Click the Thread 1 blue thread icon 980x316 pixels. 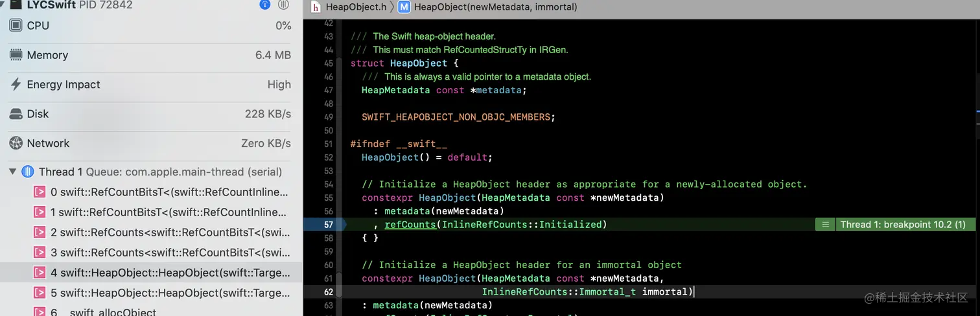(x=27, y=172)
